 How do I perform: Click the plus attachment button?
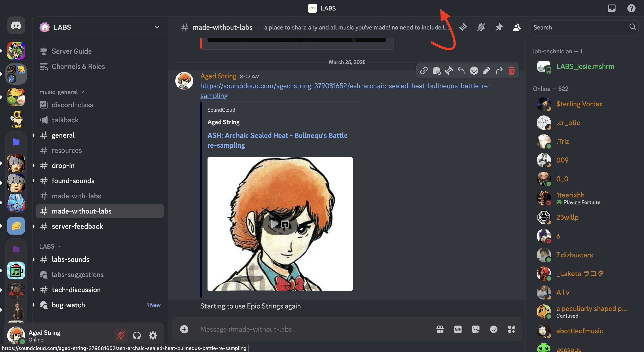184,329
